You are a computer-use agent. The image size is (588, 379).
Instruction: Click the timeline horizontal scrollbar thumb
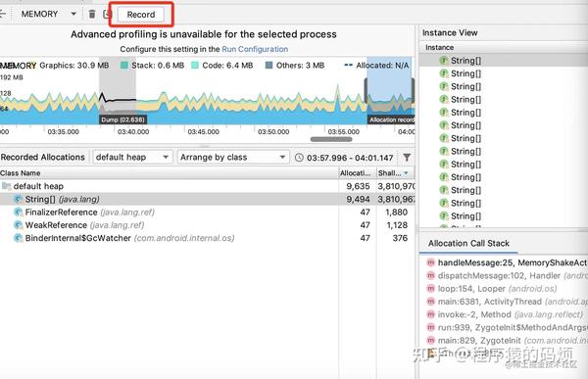pos(331,139)
